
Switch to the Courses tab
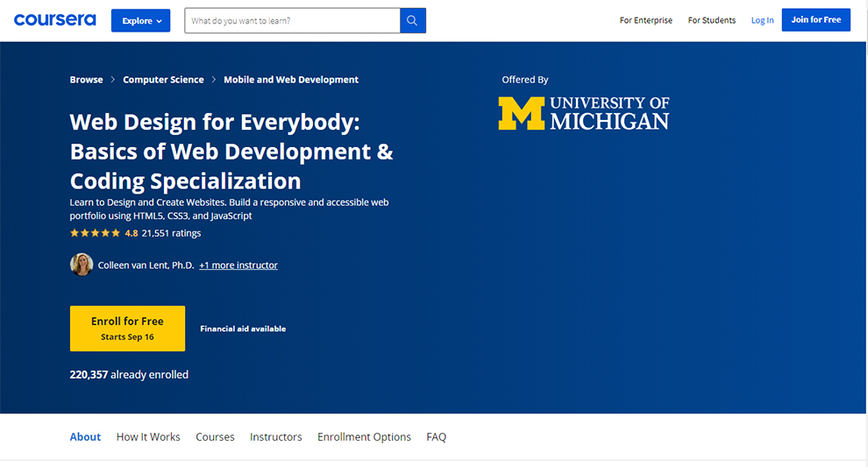[x=215, y=436]
